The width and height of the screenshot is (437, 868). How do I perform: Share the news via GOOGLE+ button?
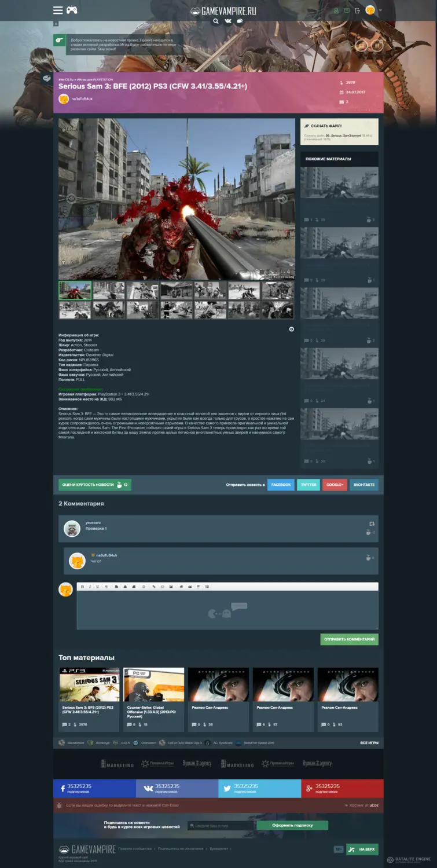[x=335, y=485]
